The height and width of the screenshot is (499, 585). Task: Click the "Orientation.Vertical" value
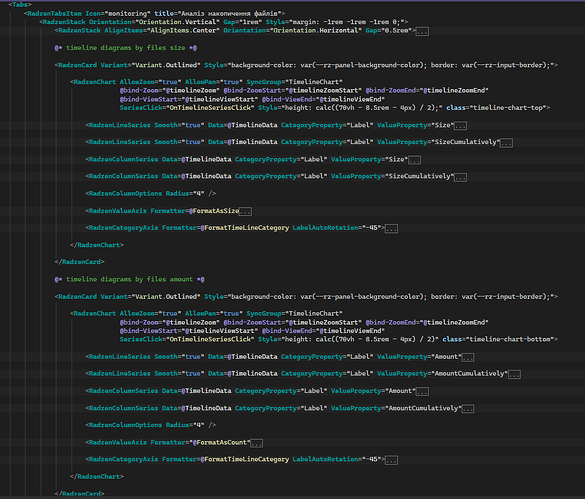(x=177, y=22)
